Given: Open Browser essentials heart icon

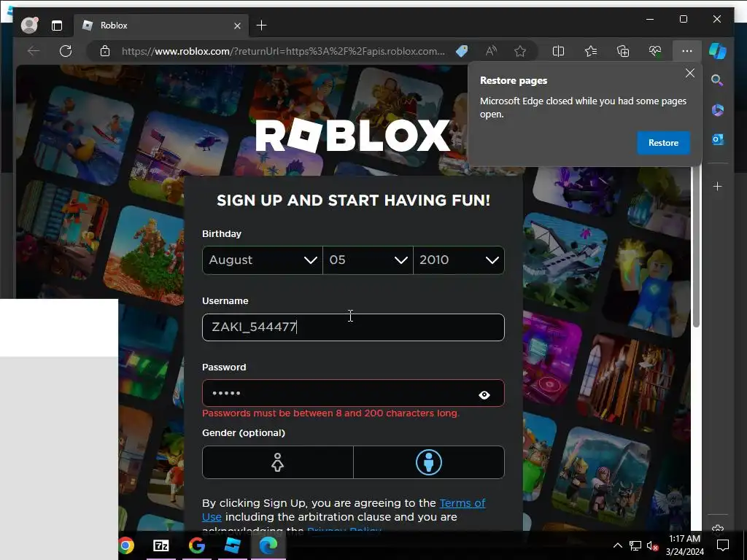Looking at the screenshot, I should pos(655,51).
